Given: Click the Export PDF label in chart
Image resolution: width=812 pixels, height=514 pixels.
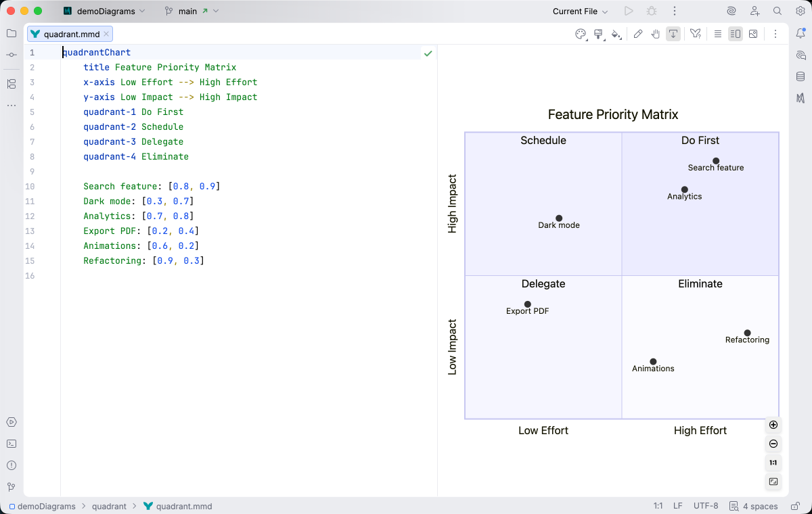Looking at the screenshot, I should click(528, 311).
